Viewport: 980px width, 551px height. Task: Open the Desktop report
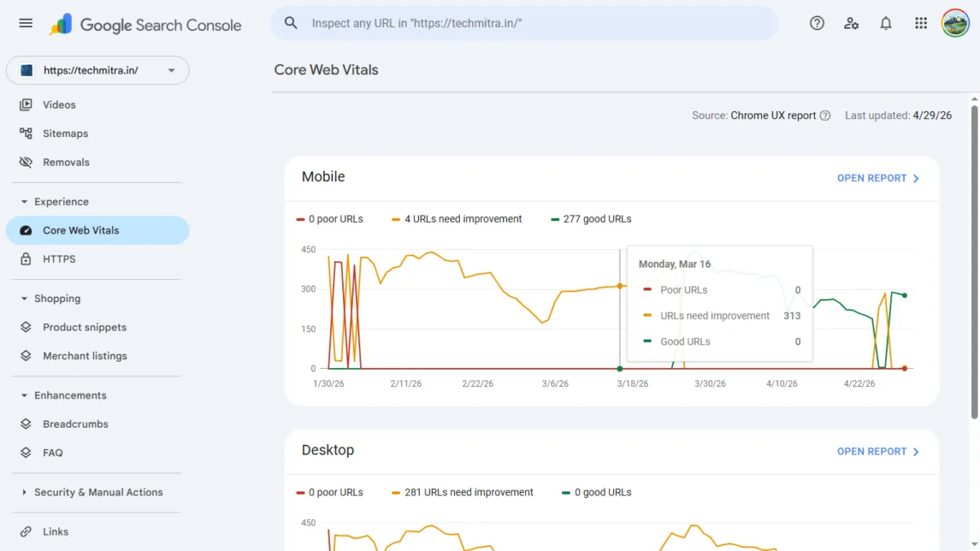pyautogui.click(x=879, y=451)
